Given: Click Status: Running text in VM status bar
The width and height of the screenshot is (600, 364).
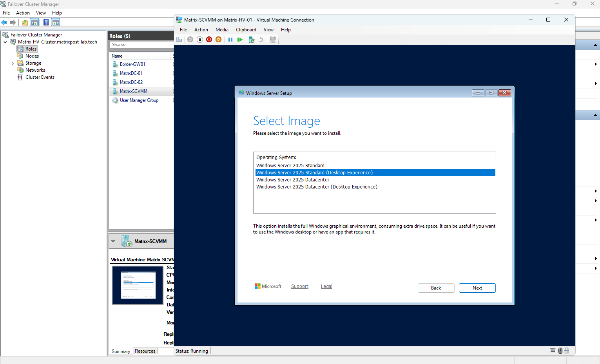Looking at the screenshot, I should [192, 351].
